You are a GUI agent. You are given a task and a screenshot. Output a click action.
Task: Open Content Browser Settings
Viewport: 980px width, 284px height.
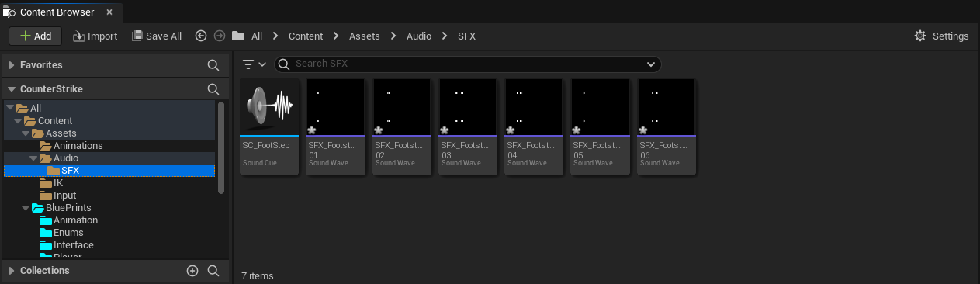click(x=941, y=36)
